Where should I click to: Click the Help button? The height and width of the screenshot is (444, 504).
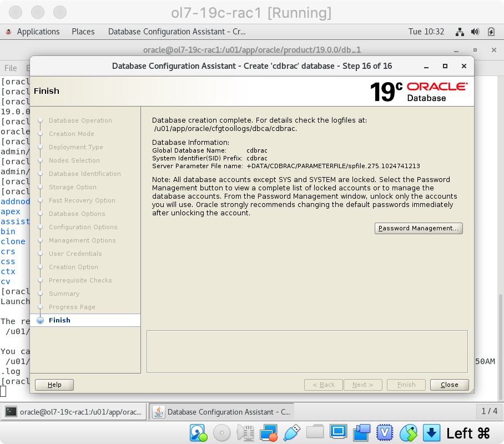[x=54, y=385]
